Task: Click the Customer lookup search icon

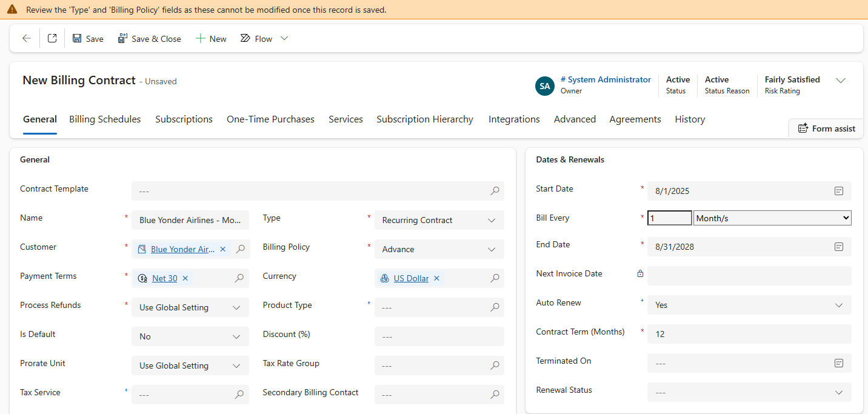Action: tap(240, 249)
